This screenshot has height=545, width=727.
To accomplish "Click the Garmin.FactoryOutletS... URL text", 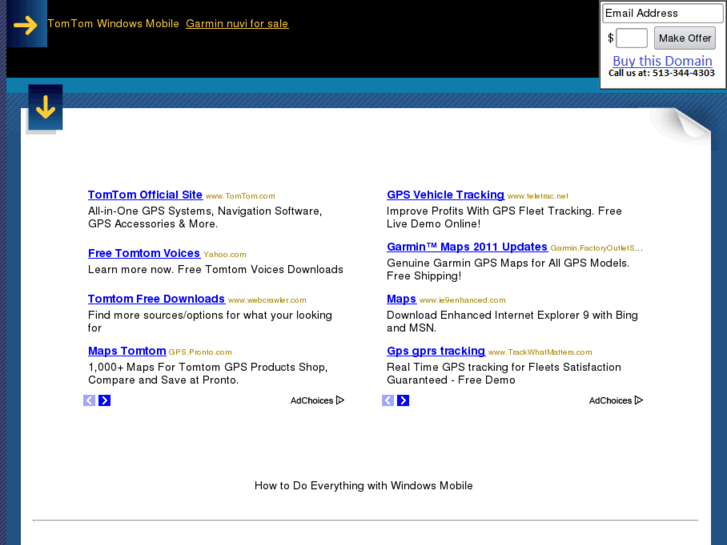I will (597, 249).
